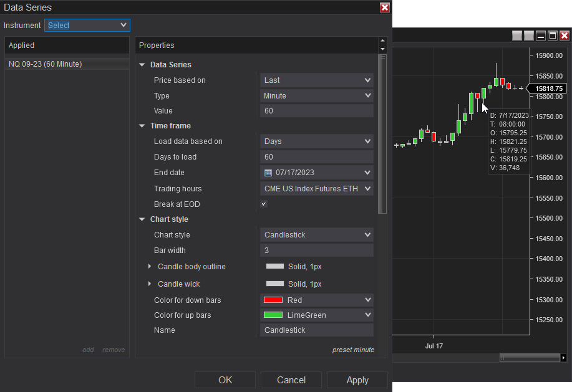Click the add link in Applied panel
This screenshot has width=572, height=392.
(88, 350)
